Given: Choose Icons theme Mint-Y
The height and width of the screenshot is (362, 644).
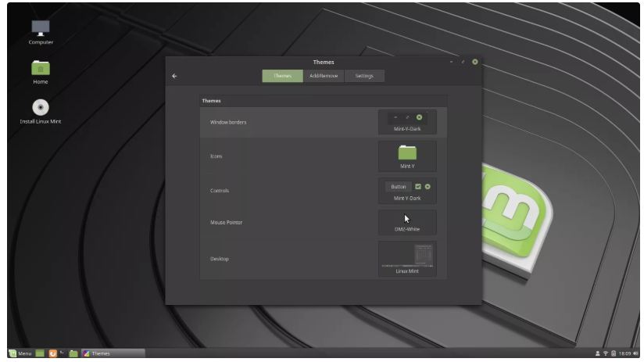Looking at the screenshot, I should point(407,156).
